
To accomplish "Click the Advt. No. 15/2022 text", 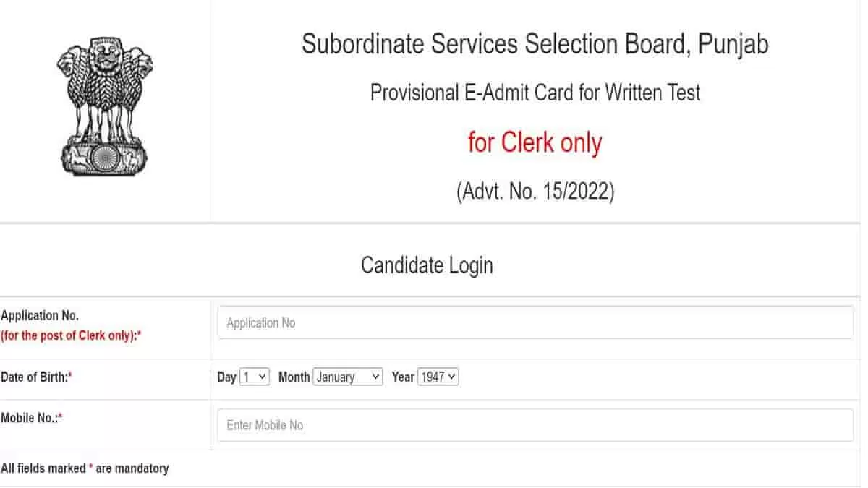I will click(x=535, y=191).
